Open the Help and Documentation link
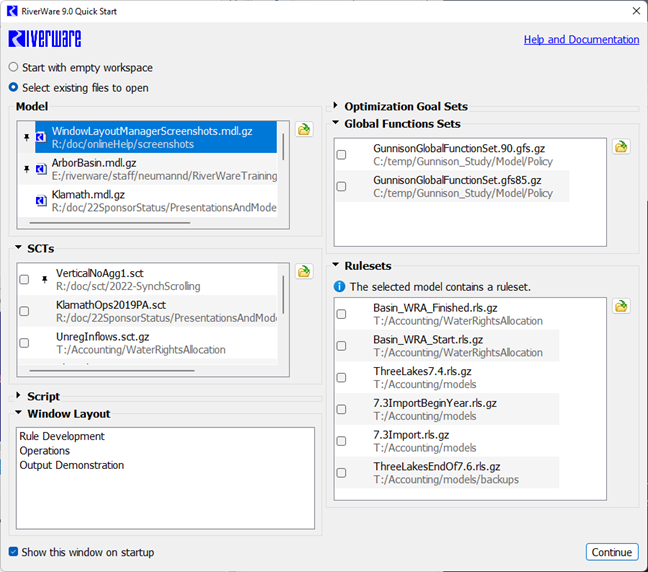This screenshot has width=648, height=572. tap(581, 40)
